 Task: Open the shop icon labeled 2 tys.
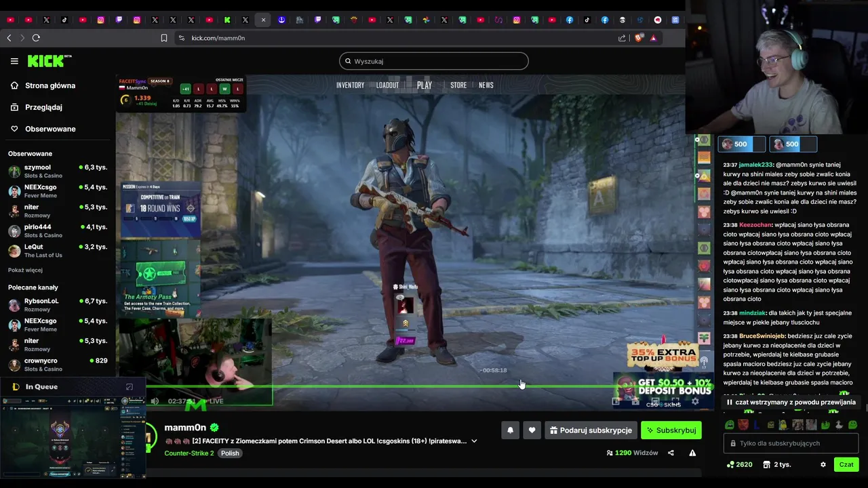pyautogui.click(x=777, y=465)
